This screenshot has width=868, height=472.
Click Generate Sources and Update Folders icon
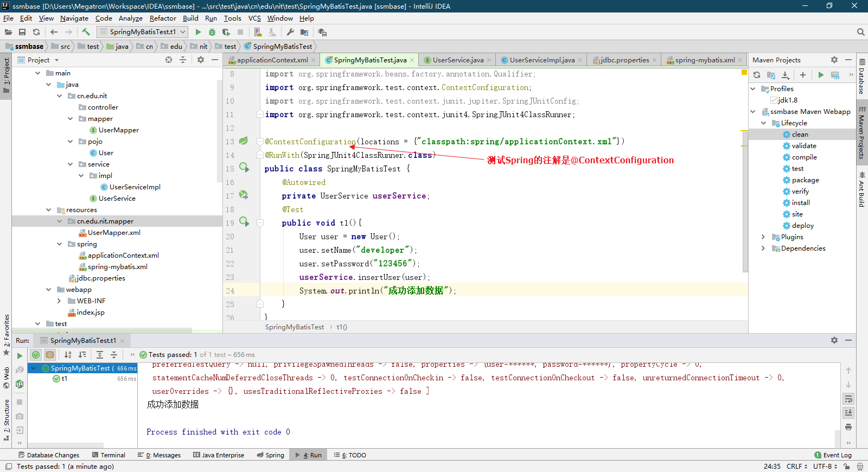pos(771,75)
